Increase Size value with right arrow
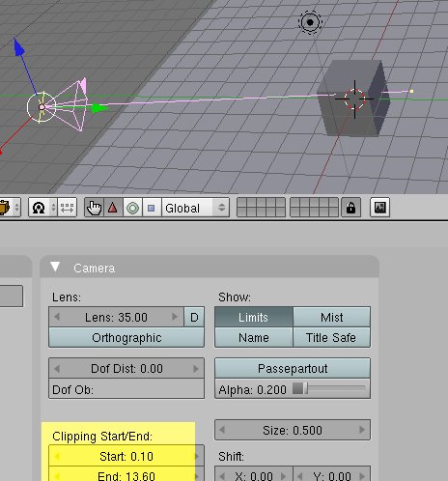448x481 pixels. click(x=362, y=430)
